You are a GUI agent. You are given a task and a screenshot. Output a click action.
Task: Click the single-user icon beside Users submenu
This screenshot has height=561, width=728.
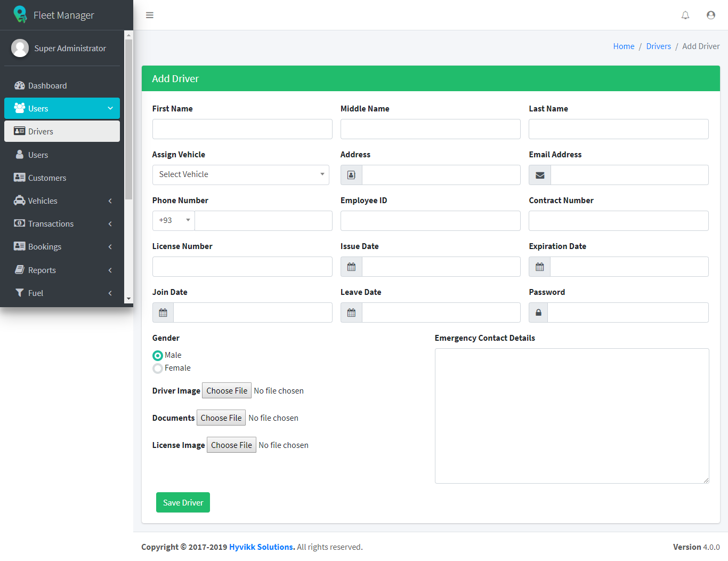coord(20,155)
